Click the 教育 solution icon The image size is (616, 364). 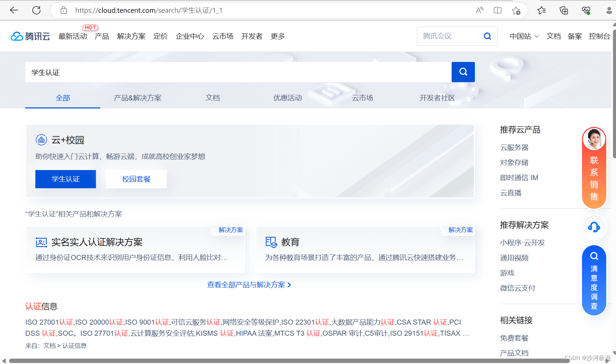pos(271,242)
